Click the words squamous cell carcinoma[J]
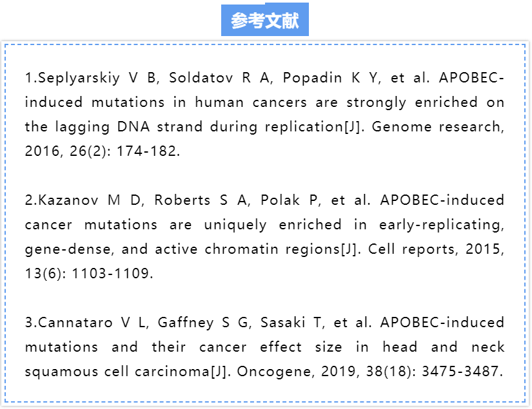532x409 pixels. coord(125,372)
